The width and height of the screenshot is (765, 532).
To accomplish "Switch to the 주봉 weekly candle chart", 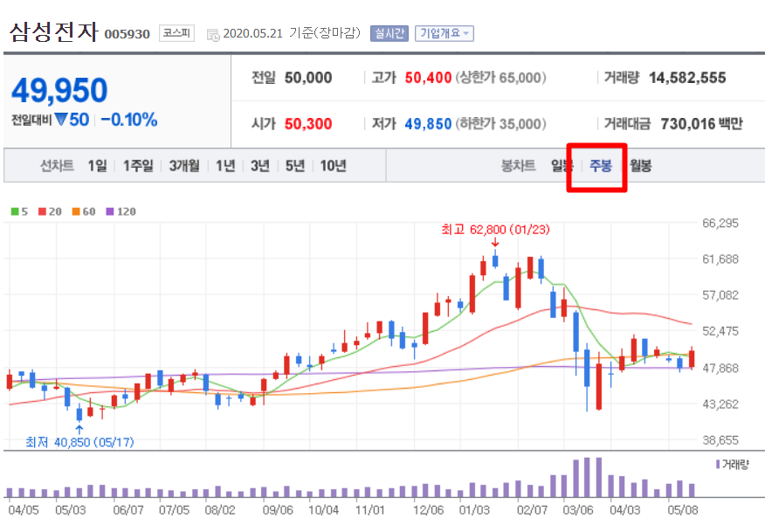I will [x=601, y=166].
